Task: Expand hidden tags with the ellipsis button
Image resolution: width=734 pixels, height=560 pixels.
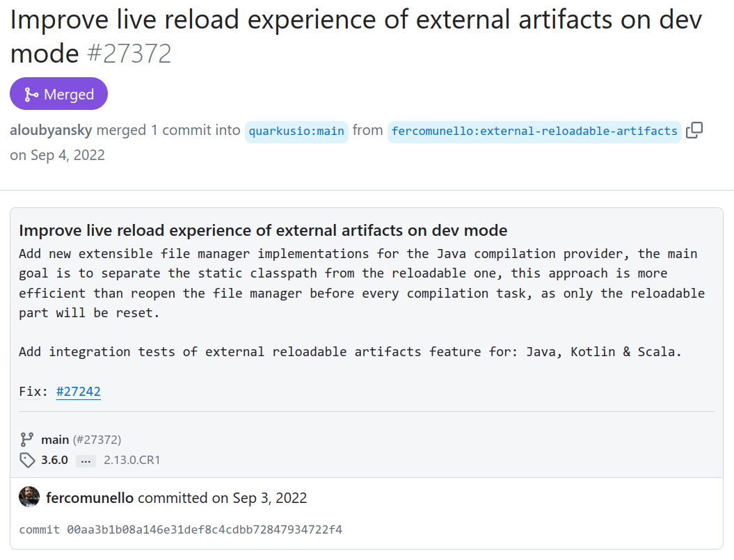Action: pos(85,460)
